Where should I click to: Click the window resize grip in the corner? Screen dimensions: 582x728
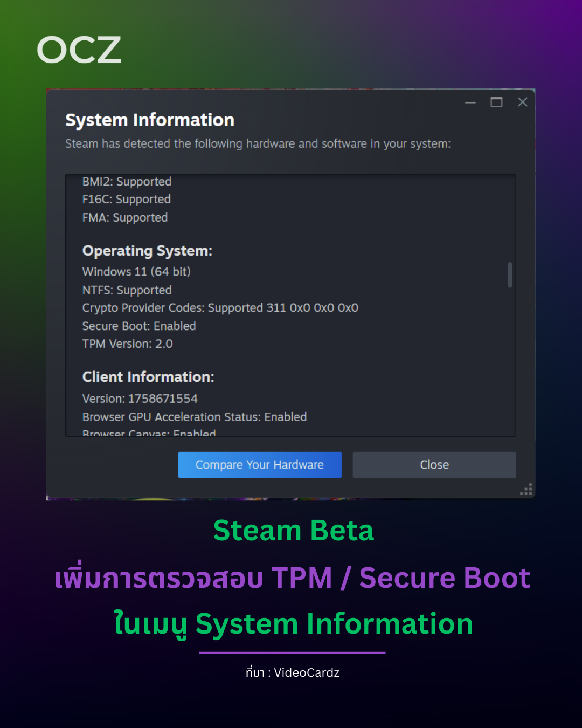(x=526, y=490)
